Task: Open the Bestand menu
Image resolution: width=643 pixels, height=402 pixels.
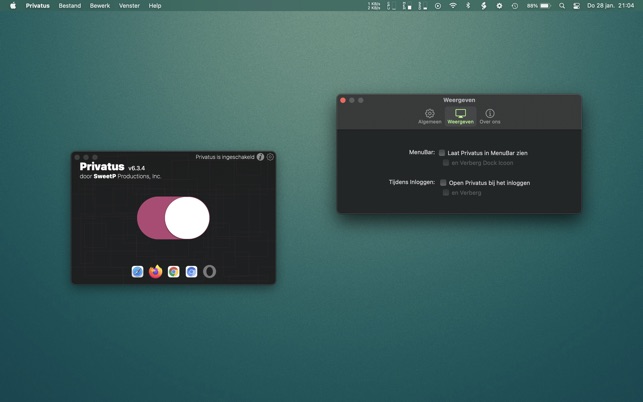Action: [70, 6]
